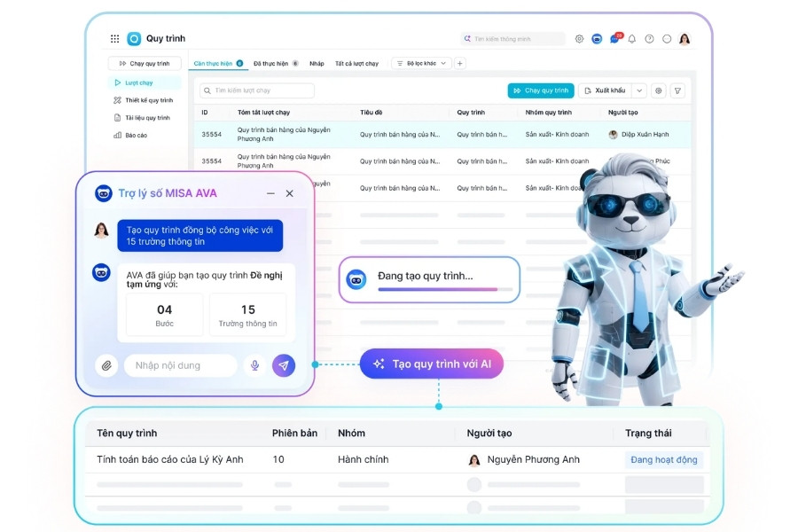Click Tạo quy trình với AI button
Screen dimensions: 798x532
click(432, 364)
